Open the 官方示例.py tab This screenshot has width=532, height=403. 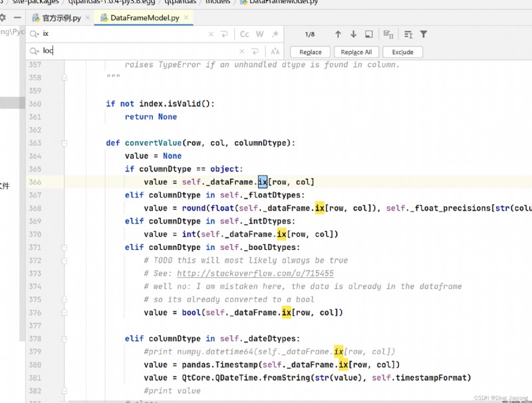tap(61, 18)
